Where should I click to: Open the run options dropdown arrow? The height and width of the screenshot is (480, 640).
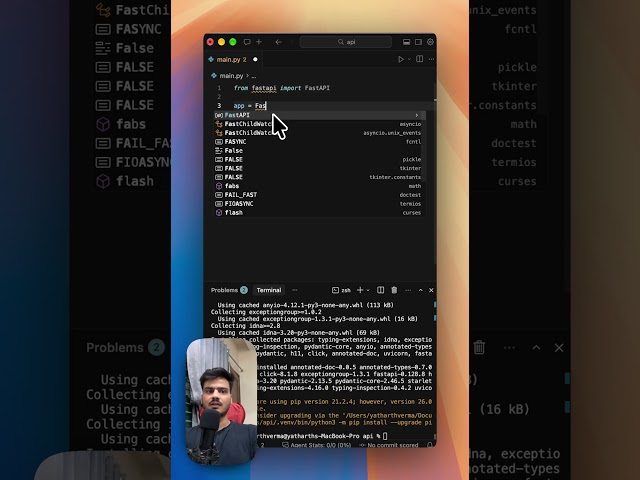(409, 59)
